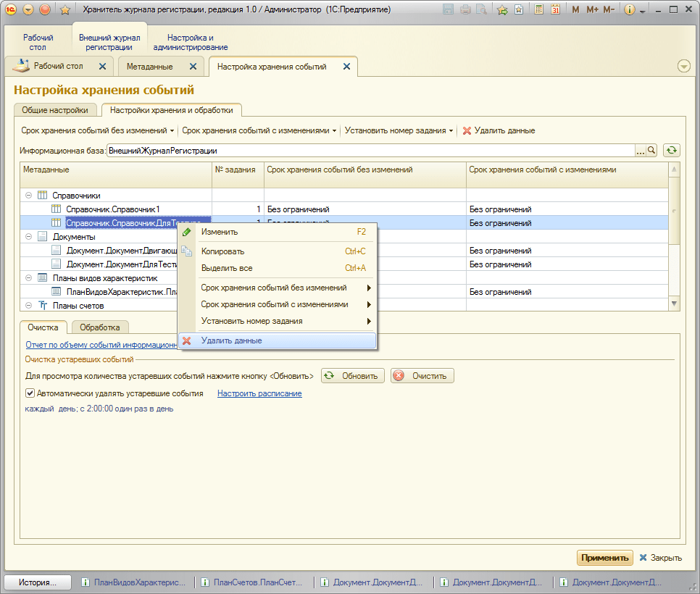Collapse the Документы tree group

click(x=28, y=237)
